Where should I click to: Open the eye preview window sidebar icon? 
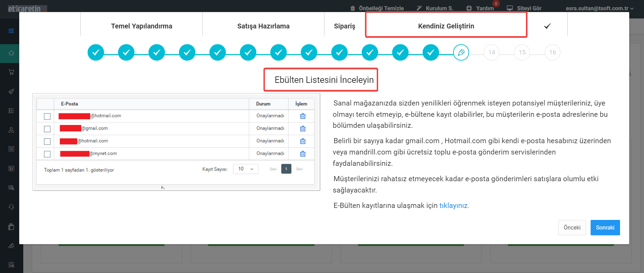pyautogui.click(x=11, y=149)
